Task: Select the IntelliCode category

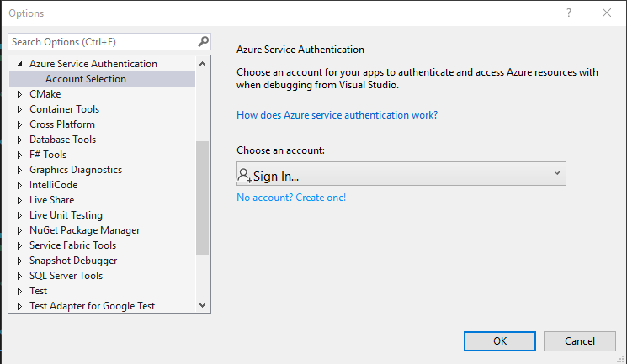Action: (x=54, y=185)
